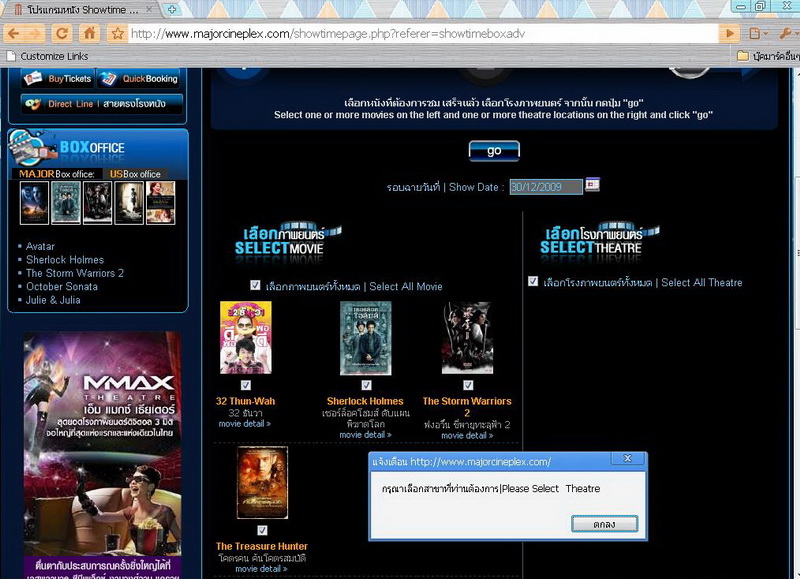Screen dimensions: 800x579
Task: Open the orange Sherlock Holmes title link
Action: [365, 401]
